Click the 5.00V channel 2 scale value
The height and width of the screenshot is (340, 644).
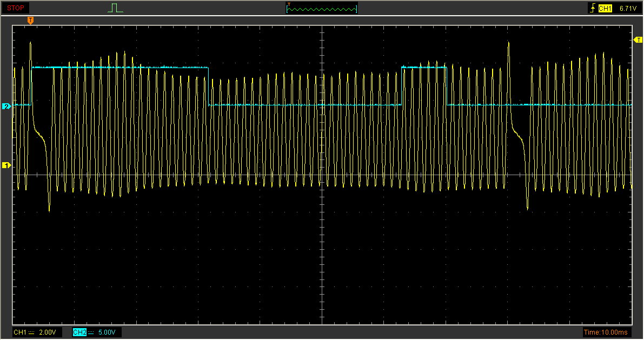pos(107,332)
